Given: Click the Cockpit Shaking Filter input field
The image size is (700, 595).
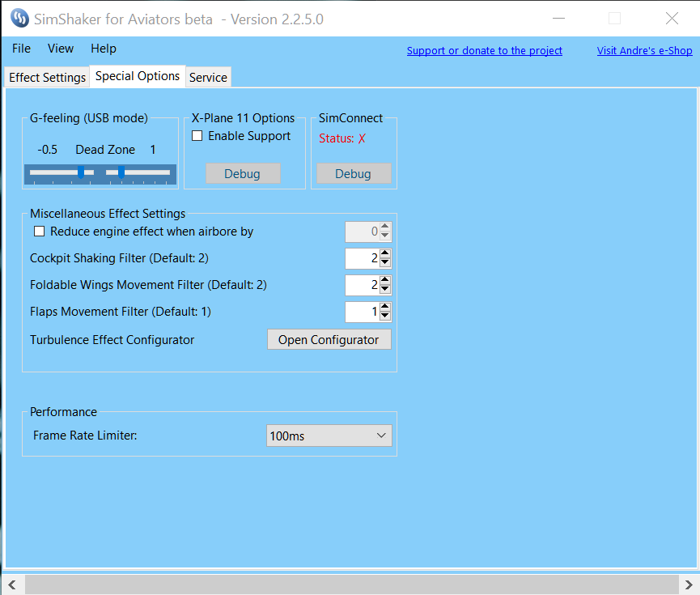Looking at the screenshot, I should [x=363, y=258].
